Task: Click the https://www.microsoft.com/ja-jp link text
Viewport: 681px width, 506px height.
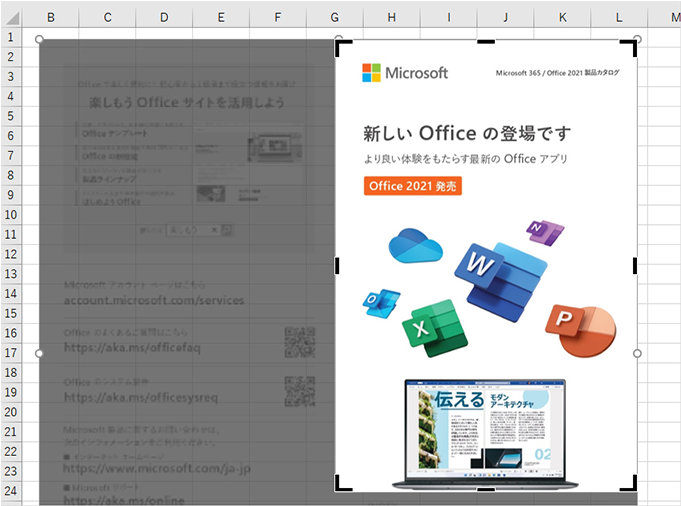Action: pyautogui.click(x=157, y=468)
